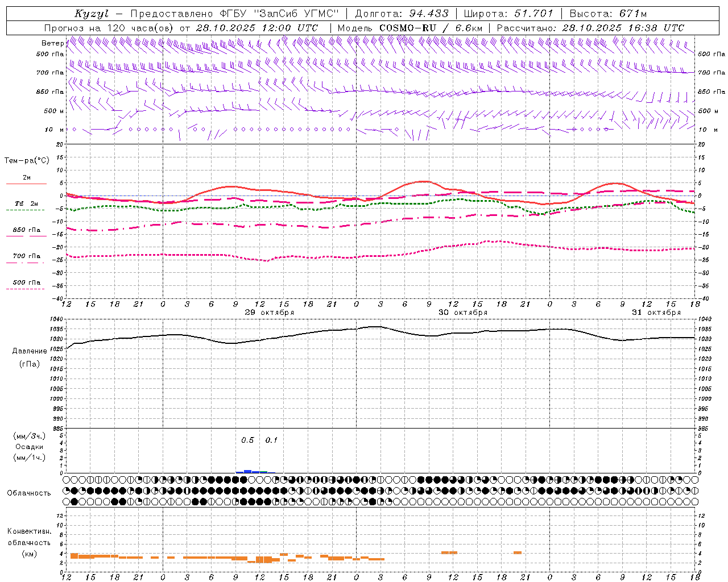Click the Рассчитано: 28.10.2025 16:38 UTC text
The height and width of the screenshot is (582, 728).
click(x=590, y=28)
